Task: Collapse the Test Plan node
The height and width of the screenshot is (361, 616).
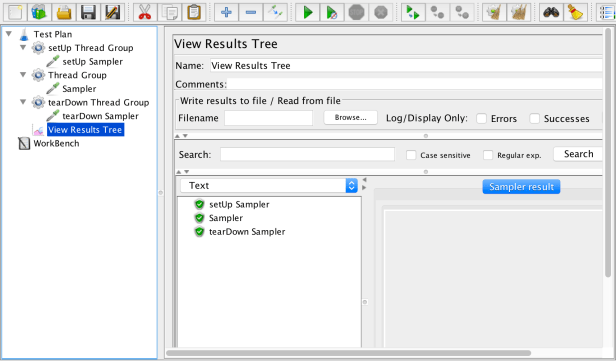Action: pyautogui.click(x=9, y=34)
